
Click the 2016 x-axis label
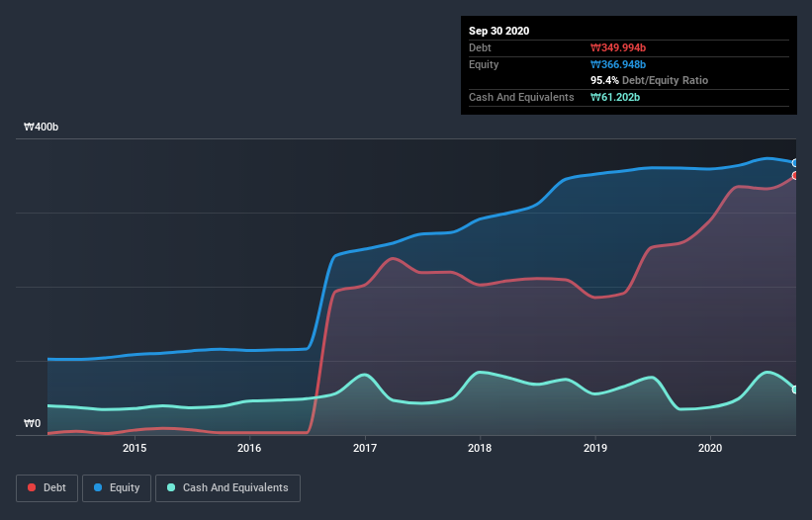tap(249, 448)
